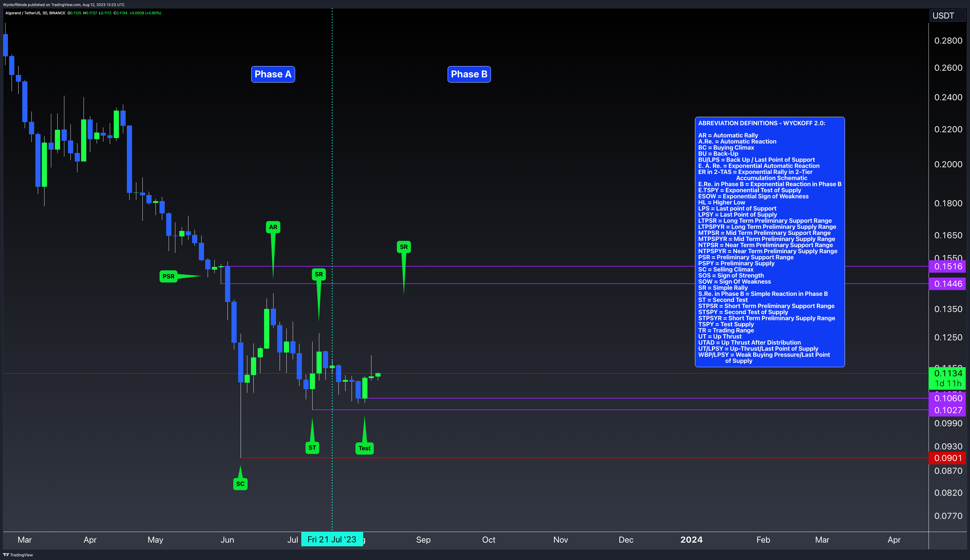This screenshot has width=970, height=560.
Task: Click the 0.2000 price scale value
Action: 948,164
